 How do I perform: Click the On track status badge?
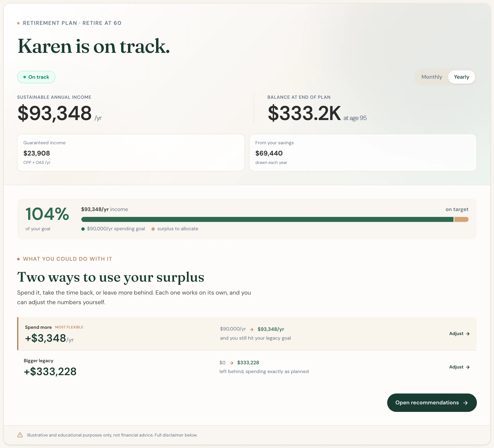(x=36, y=77)
